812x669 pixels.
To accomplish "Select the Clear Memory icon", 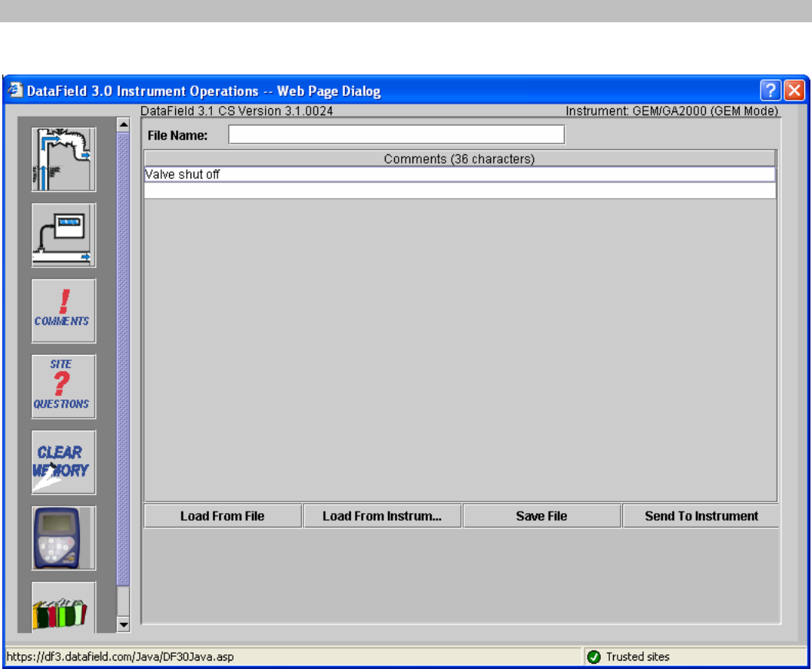I will click(63, 462).
